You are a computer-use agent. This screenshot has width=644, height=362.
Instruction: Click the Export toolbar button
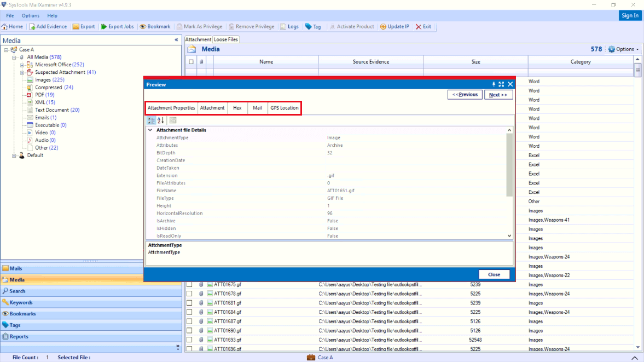tap(84, 27)
